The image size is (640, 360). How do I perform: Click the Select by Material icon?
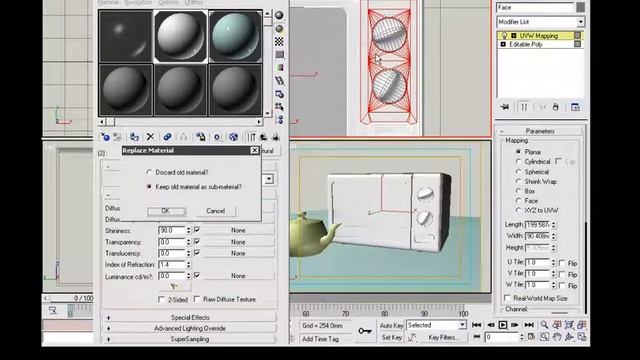point(279,107)
